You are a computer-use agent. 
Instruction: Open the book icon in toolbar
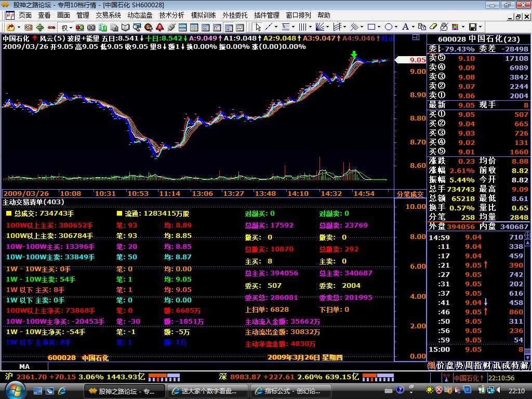click(x=126, y=27)
